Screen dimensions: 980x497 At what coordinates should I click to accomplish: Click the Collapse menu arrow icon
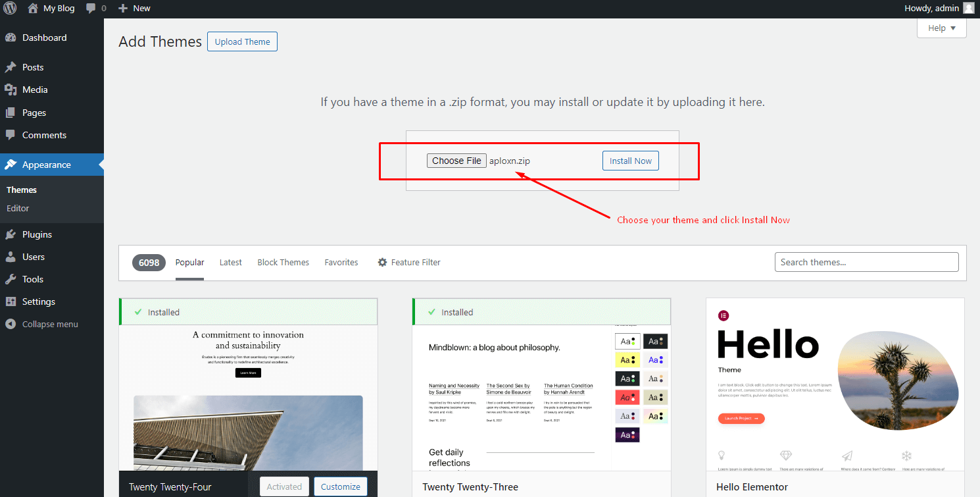coord(11,324)
